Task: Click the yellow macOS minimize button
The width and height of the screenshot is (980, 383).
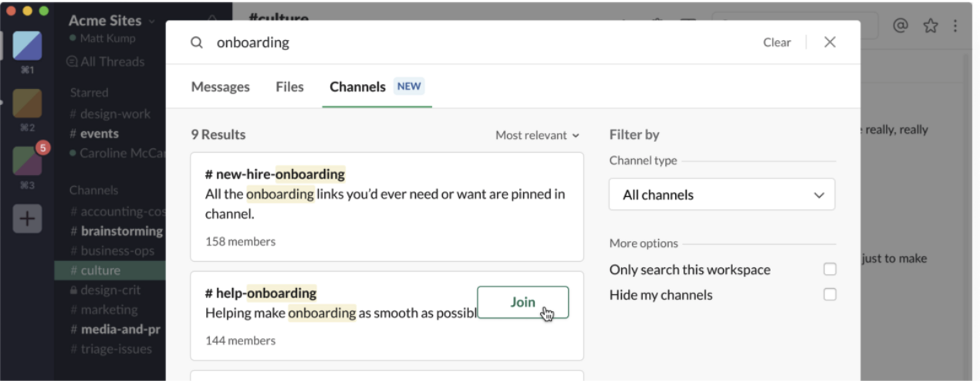Action: pos(28,11)
